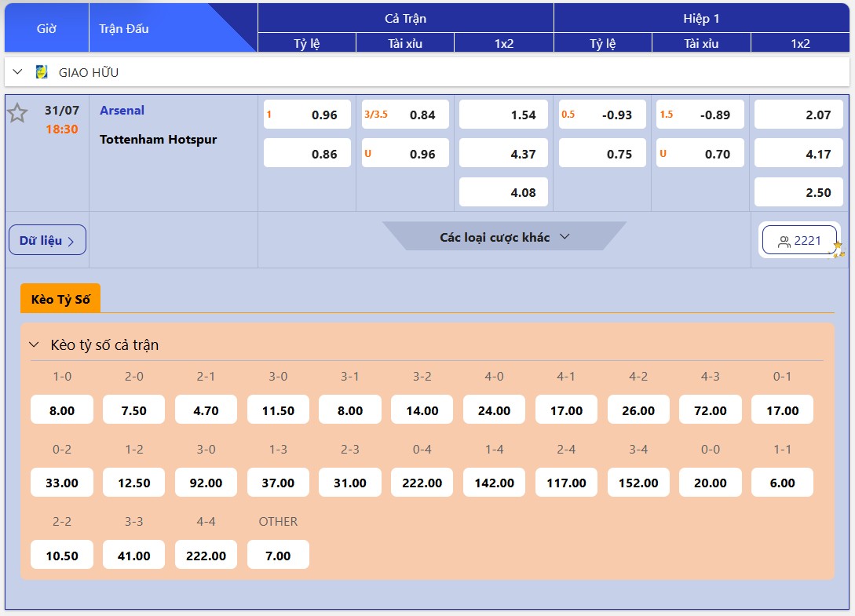The image size is (855, 616).
Task: Collapse the Kèo tỷ số cả trận section
Action: click(34, 344)
